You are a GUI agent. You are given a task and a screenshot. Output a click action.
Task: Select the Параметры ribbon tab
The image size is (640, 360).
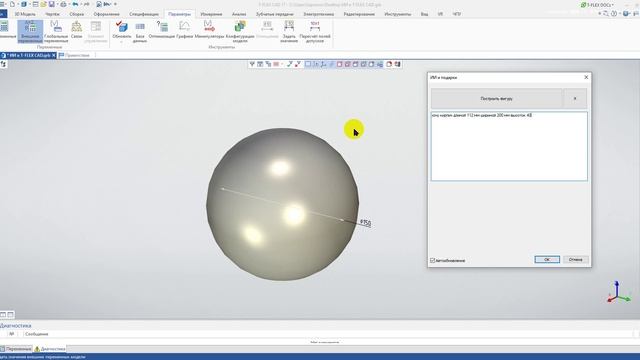[179, 14]
